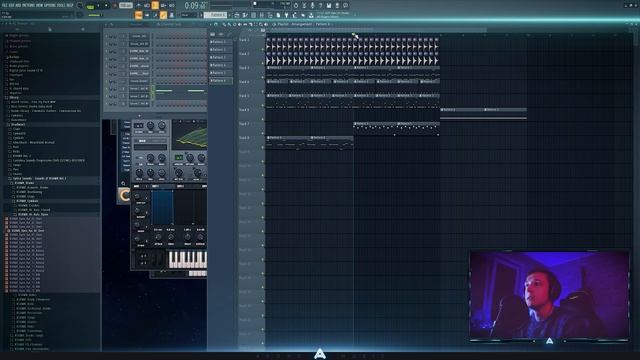The image size is (640, 360).
Task: Toggle pattern/song mode switch
Action: click(x=90, y=6)
